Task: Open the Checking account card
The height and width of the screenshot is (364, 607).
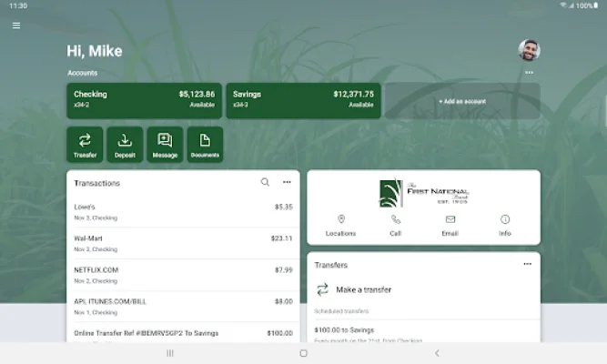Action: (x=144, y=100)
